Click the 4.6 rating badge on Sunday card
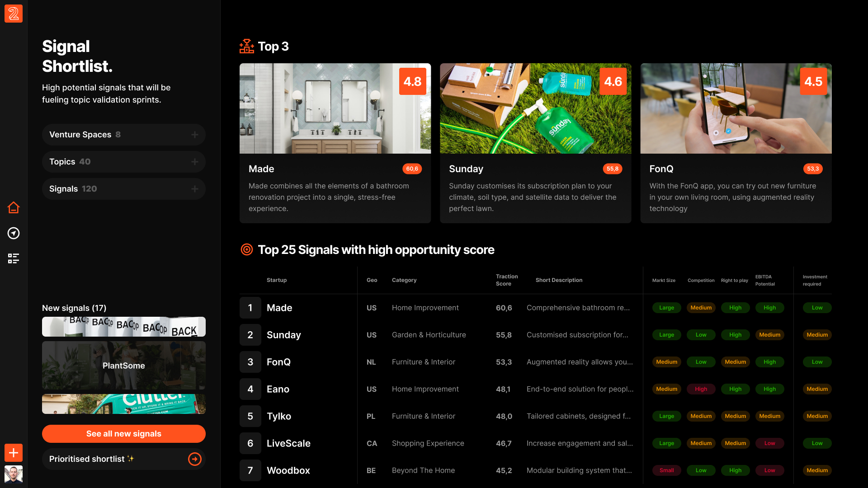This screenshot has width=868, height=488. click(x=613, y=81)
